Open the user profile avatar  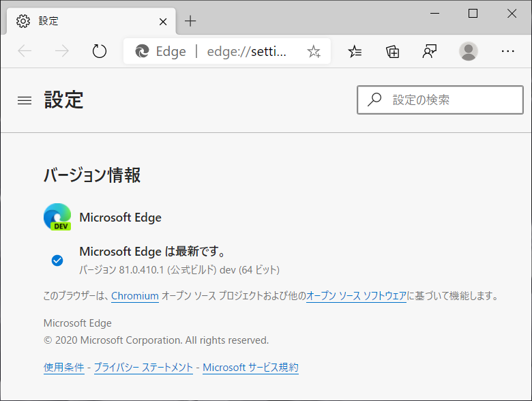(469, 51)
